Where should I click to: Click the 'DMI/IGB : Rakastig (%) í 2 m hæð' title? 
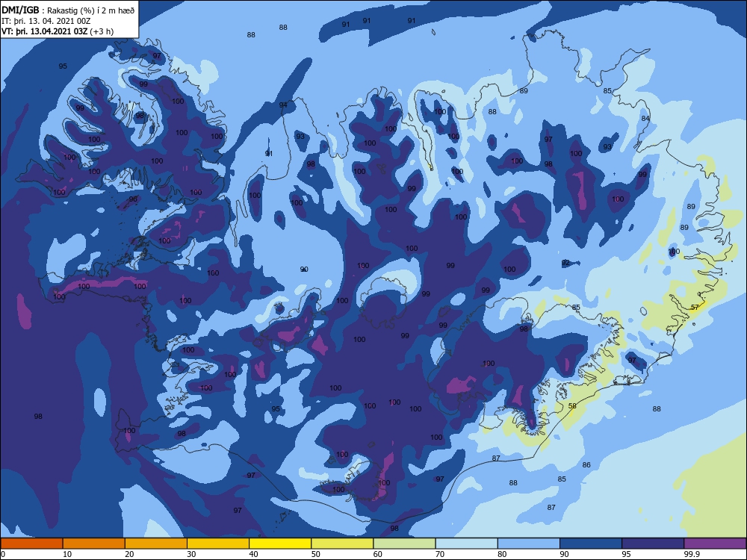68,10
